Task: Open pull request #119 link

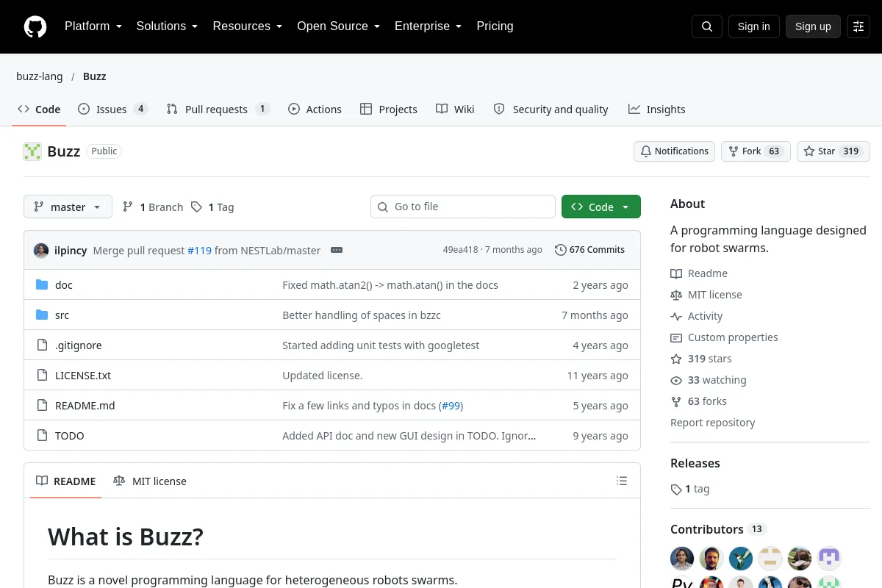Action: [x=199, y=251]
